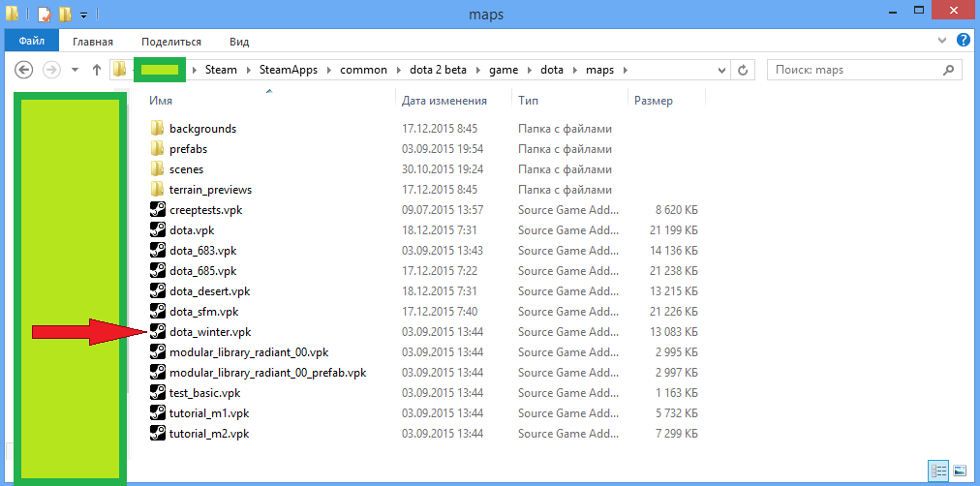980x486 pixels.
Task: Click the test_basic.vpk file icon
Action: pos(157,393)
